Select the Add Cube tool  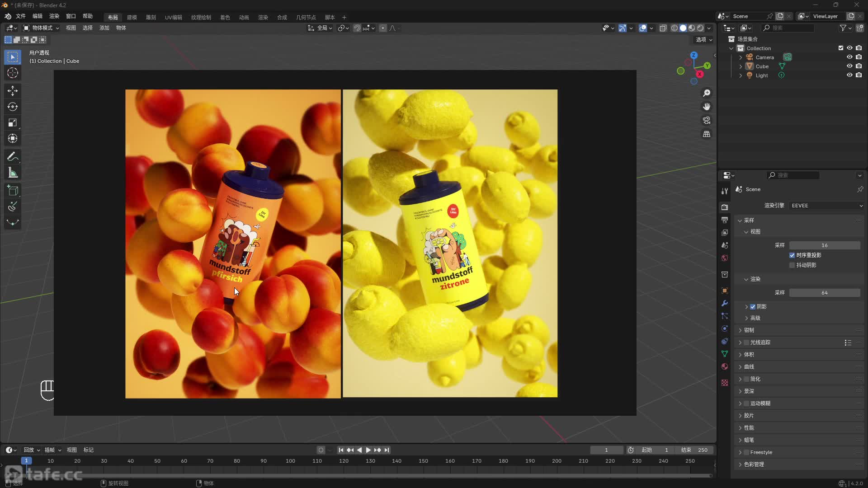tap(13, 191)
